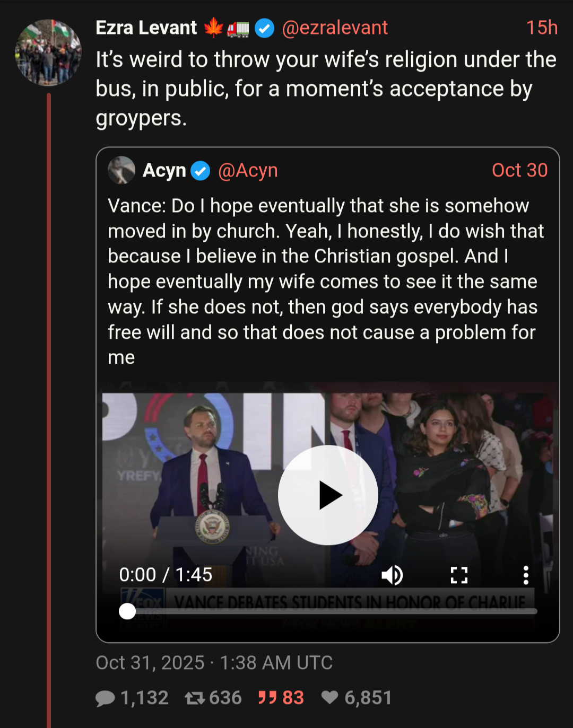Click the retweet icon showing 636
The image size is (573, 728).
tap(195, 698)
